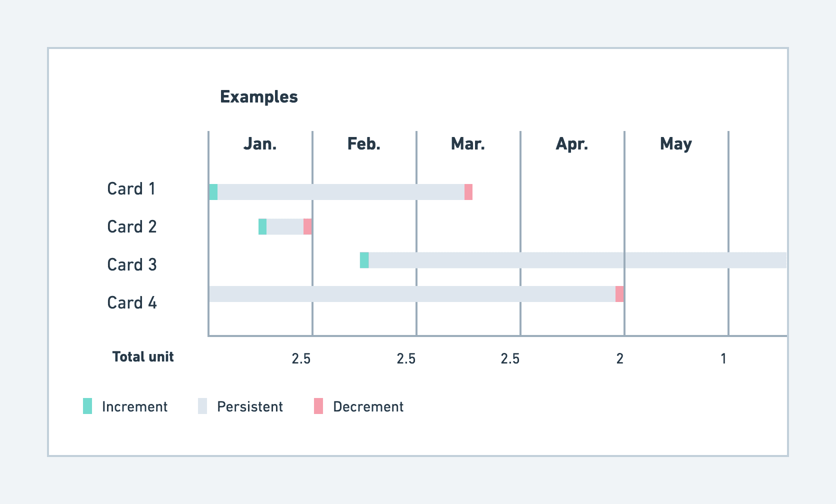Screen dimensions: 836x504
Task: Click the Increment legend color swatch
Action: 87,406
